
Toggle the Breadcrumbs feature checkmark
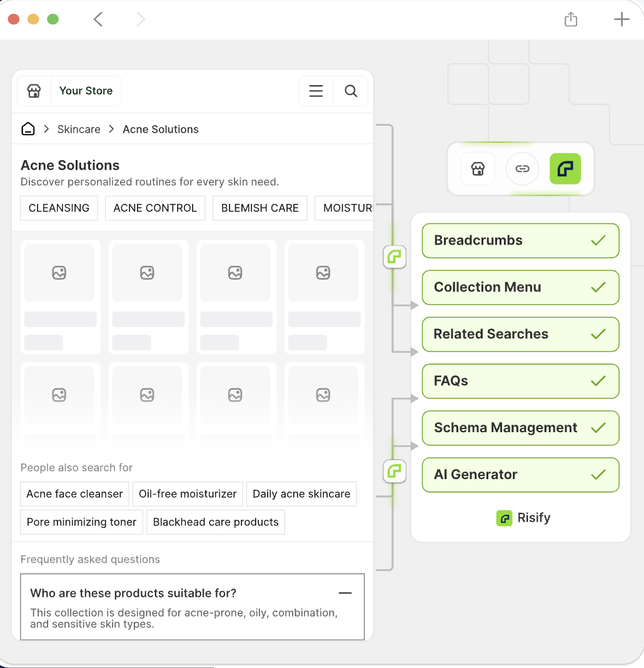[x=599, y=240]
